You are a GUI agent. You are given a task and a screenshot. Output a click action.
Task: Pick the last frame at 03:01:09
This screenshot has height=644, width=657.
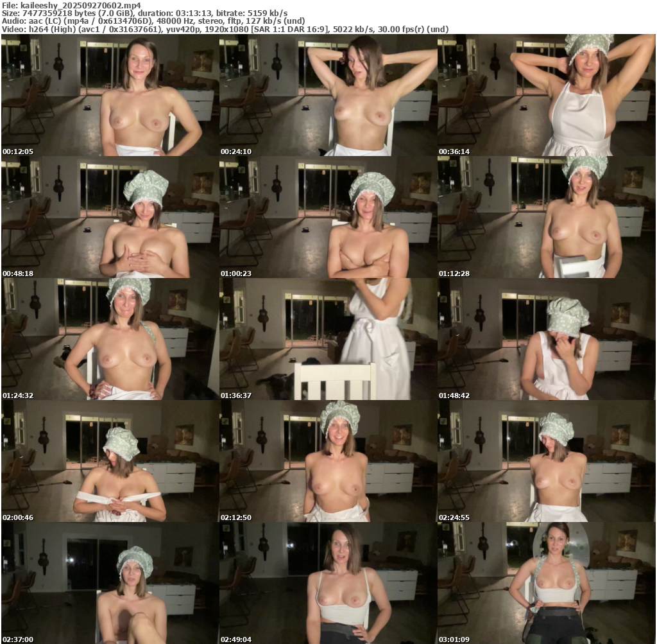547,583
